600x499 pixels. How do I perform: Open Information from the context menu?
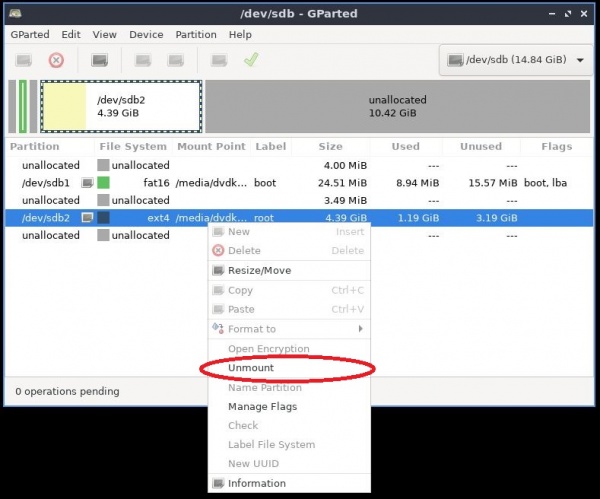pos(256,483)
